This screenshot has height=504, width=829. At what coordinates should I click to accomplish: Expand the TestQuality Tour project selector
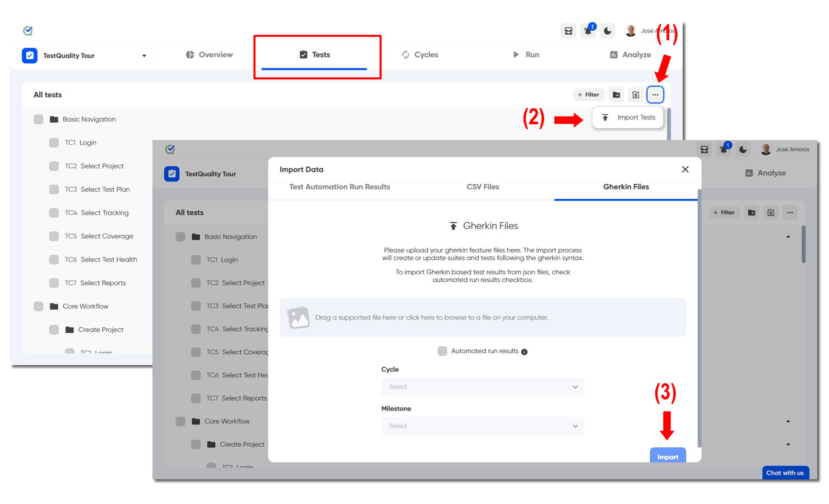[x=144, y=55]
